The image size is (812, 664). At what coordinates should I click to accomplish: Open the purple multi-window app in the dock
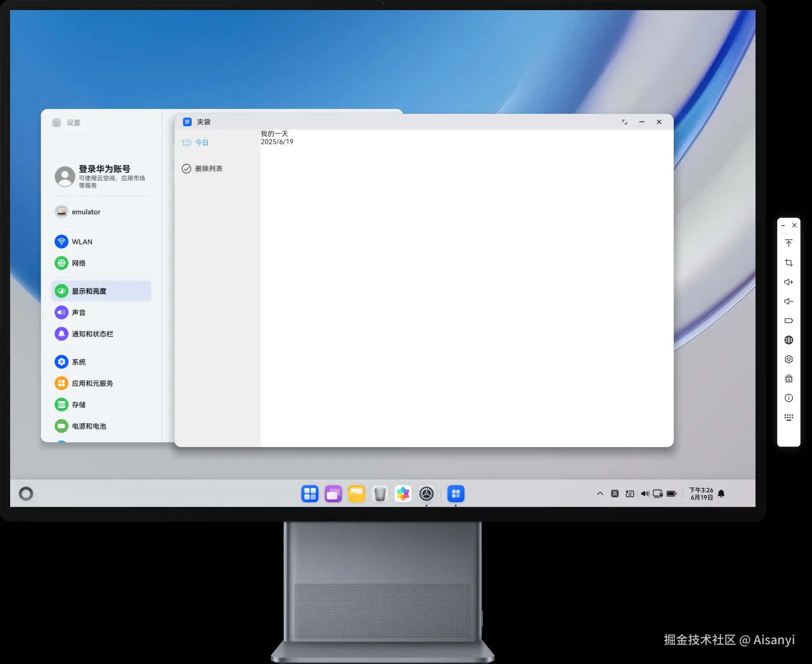333,494
